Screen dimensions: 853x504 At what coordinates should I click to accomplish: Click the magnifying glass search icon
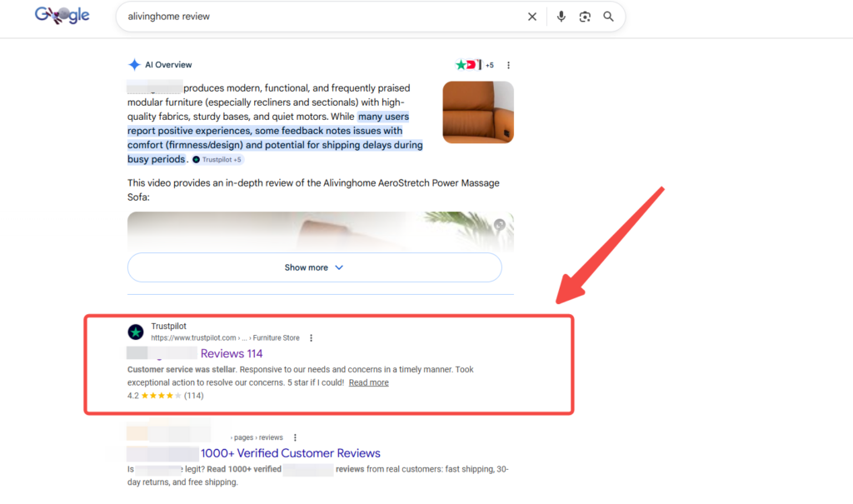click(x=608, y=17)
